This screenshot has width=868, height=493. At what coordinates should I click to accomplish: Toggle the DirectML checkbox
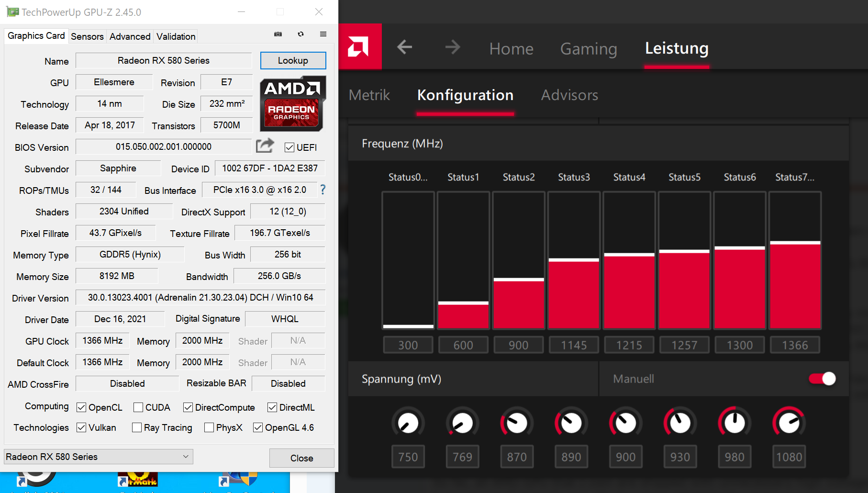(x=272, y=407)
